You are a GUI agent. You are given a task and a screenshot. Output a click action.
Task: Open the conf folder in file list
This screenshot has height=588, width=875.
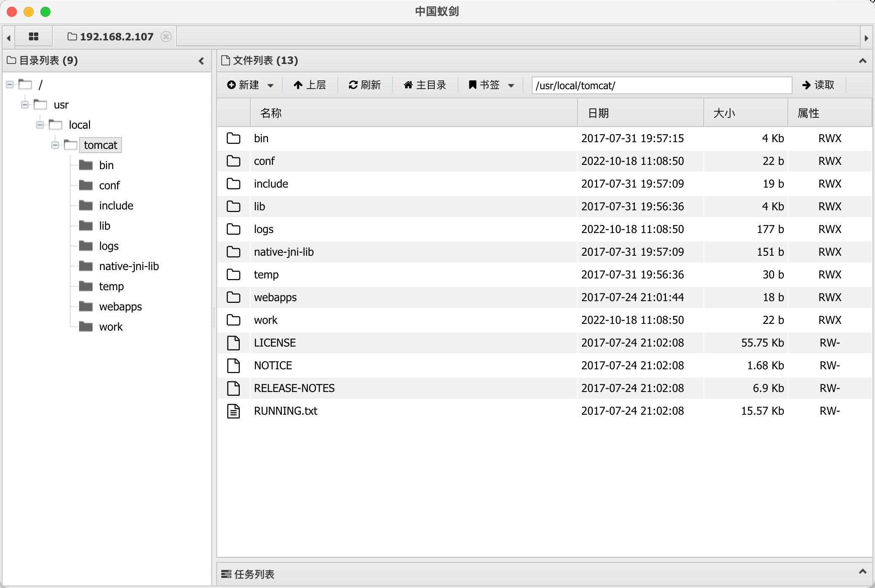tap(264, 161)
